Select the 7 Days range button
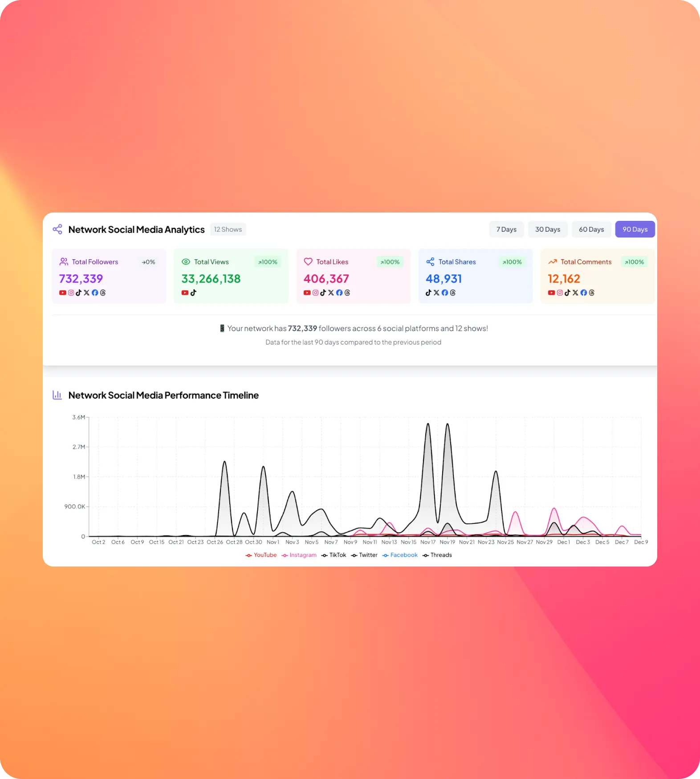 506,229
